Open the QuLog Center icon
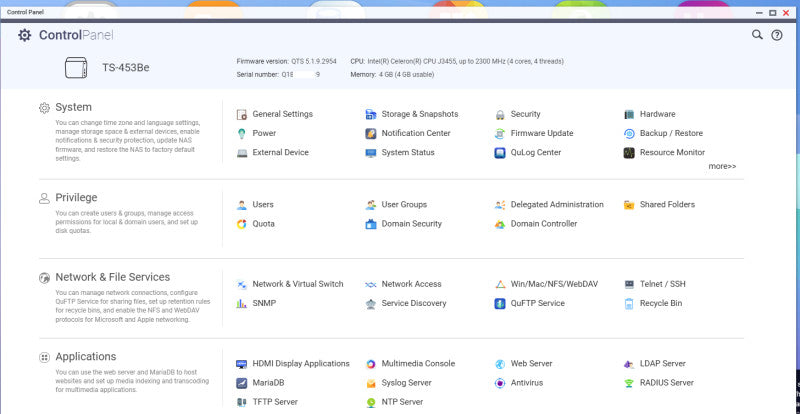The image size is (800, 414). pos(500,153)
